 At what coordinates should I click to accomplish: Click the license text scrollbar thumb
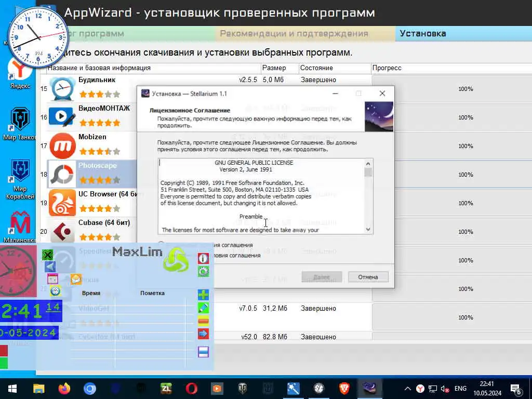[368, 172]
